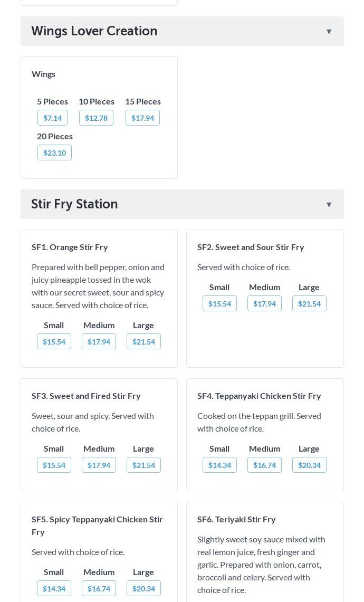The image size is (364, 602).
Task: Click the Stir Fry Station heading
Action: point(74,204)
